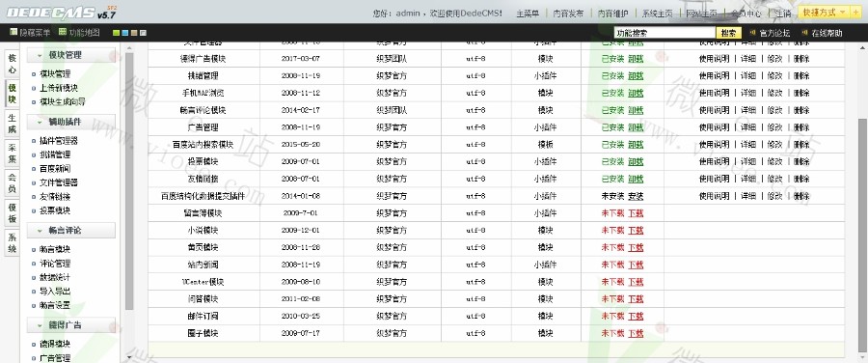Open 插件管理器 in the sidebar
This screenshot has width=868, height=363.
point(59,141)
